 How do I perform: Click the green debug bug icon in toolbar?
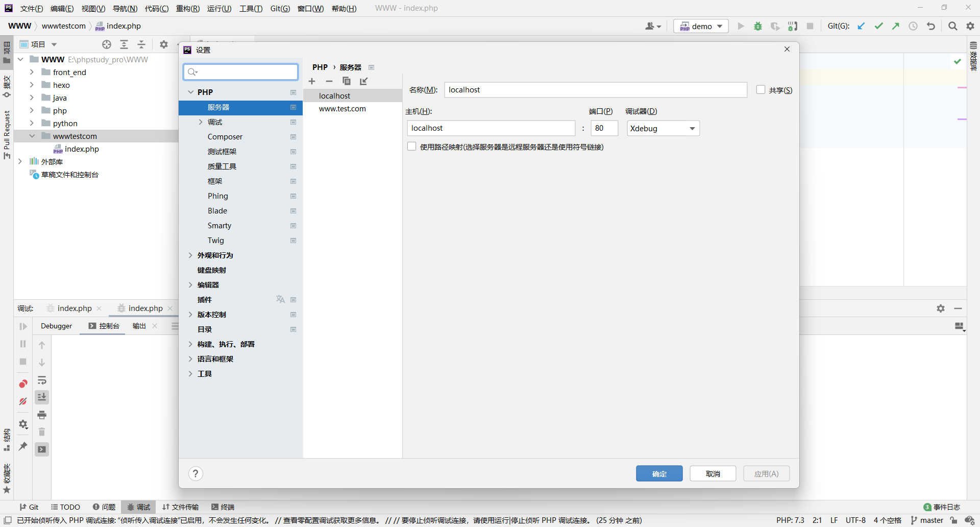758,26
